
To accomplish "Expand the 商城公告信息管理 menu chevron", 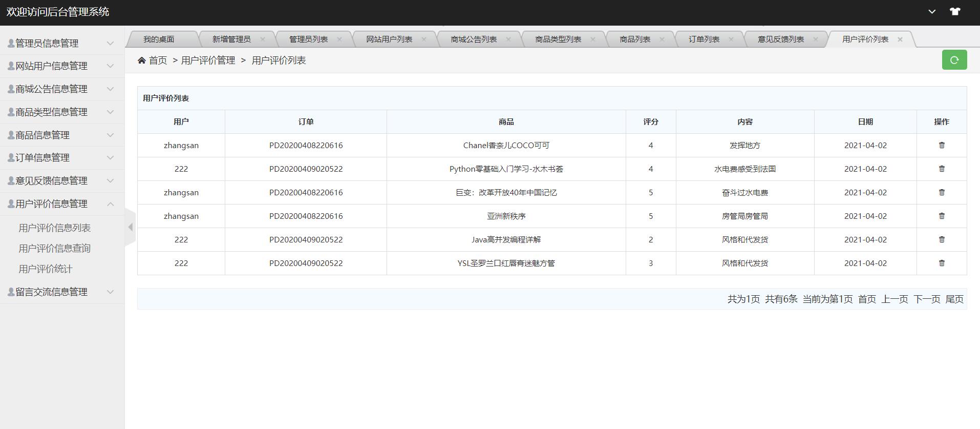I will tap(110, 89).
